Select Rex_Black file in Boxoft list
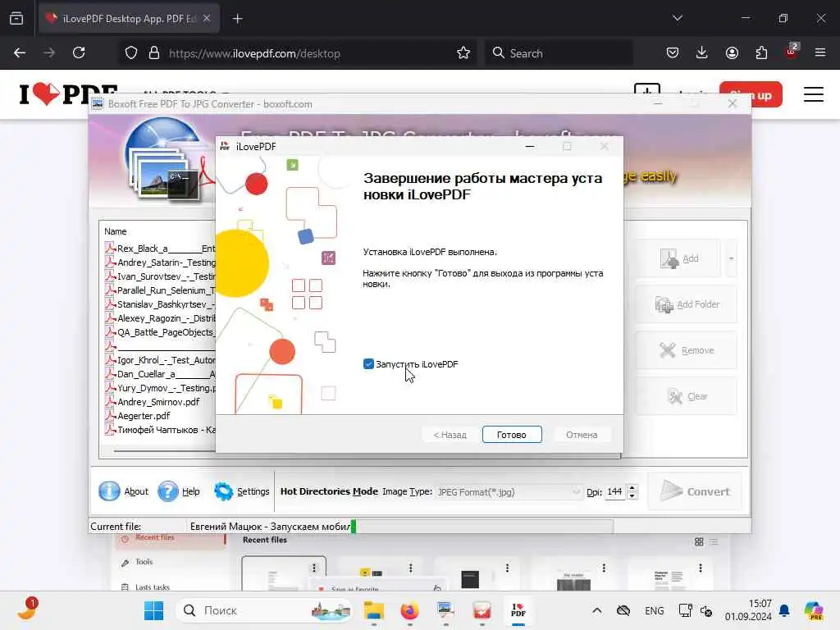 click(161, 249)
